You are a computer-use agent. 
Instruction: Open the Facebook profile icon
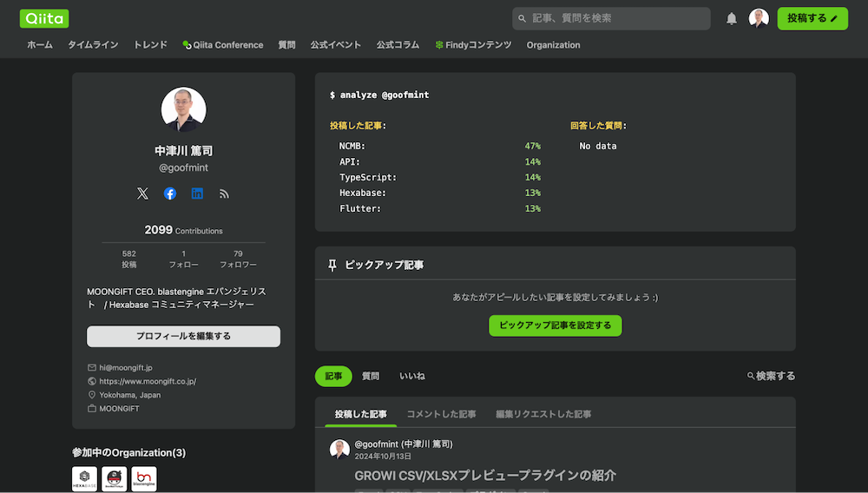pos(170,193)
